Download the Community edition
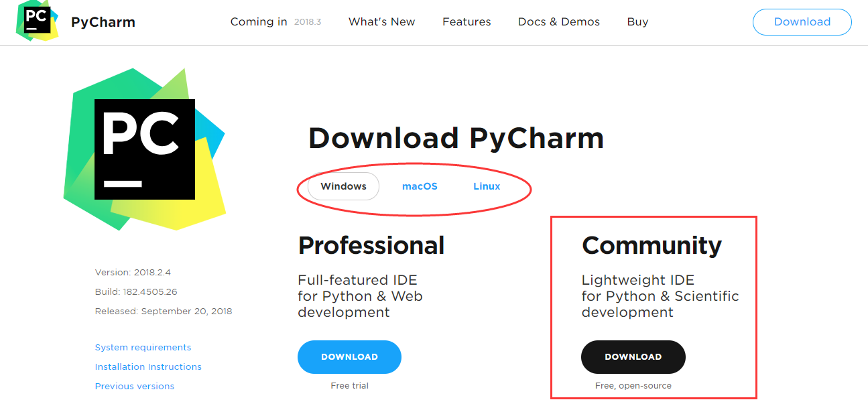868x406 pixels. pos(633,357)
